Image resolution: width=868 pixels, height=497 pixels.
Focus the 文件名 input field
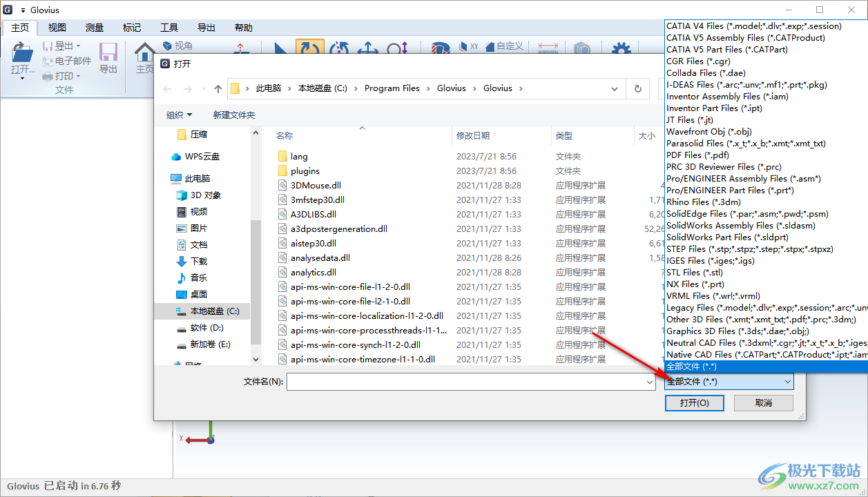click(465, 382)
